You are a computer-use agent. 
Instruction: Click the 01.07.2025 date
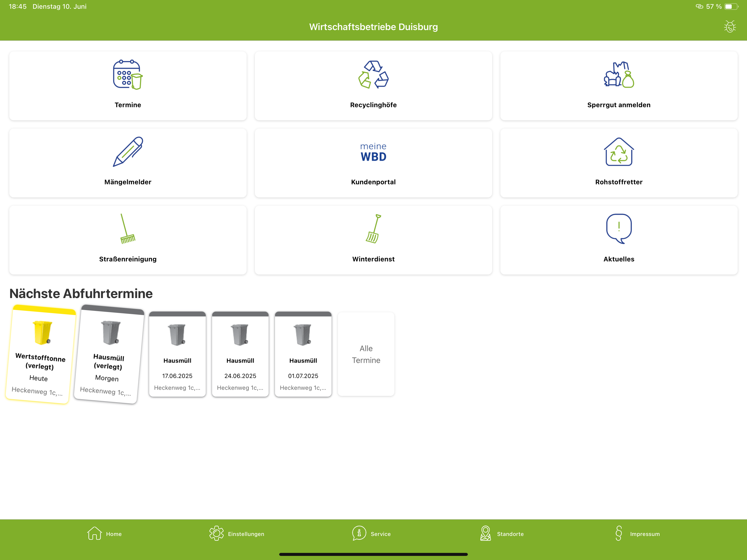pos(303,376)
